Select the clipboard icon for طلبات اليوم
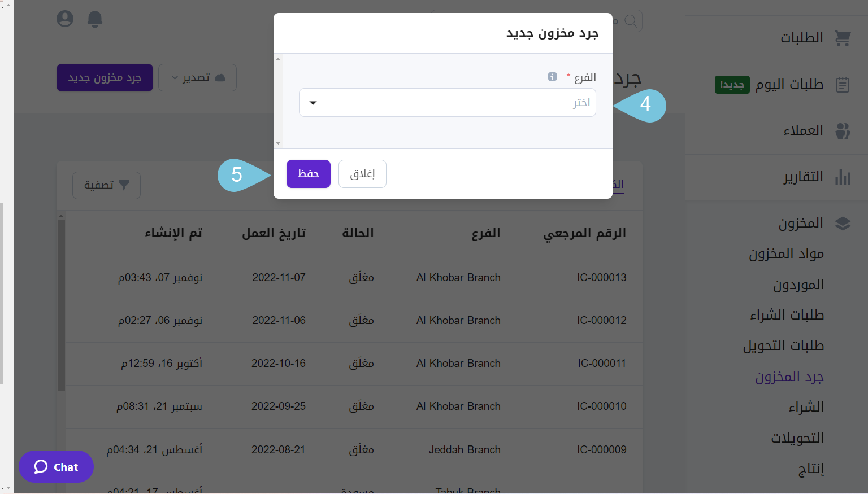 [x=843, y=84]
